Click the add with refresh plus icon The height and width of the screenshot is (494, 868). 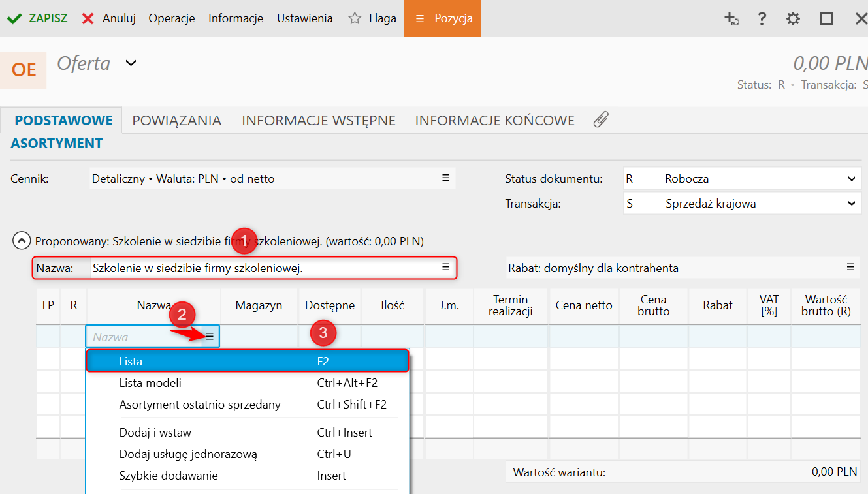tap(731, 19)
